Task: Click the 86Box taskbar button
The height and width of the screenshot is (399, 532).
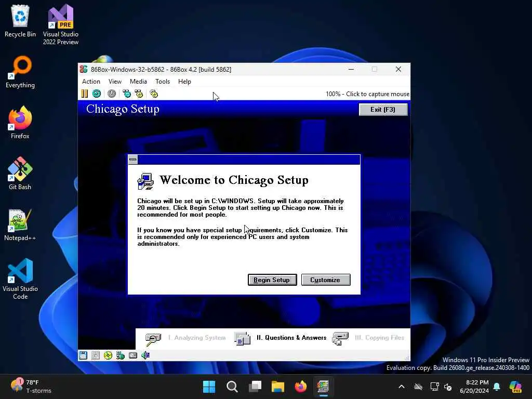Action: [x=323, y=387]
